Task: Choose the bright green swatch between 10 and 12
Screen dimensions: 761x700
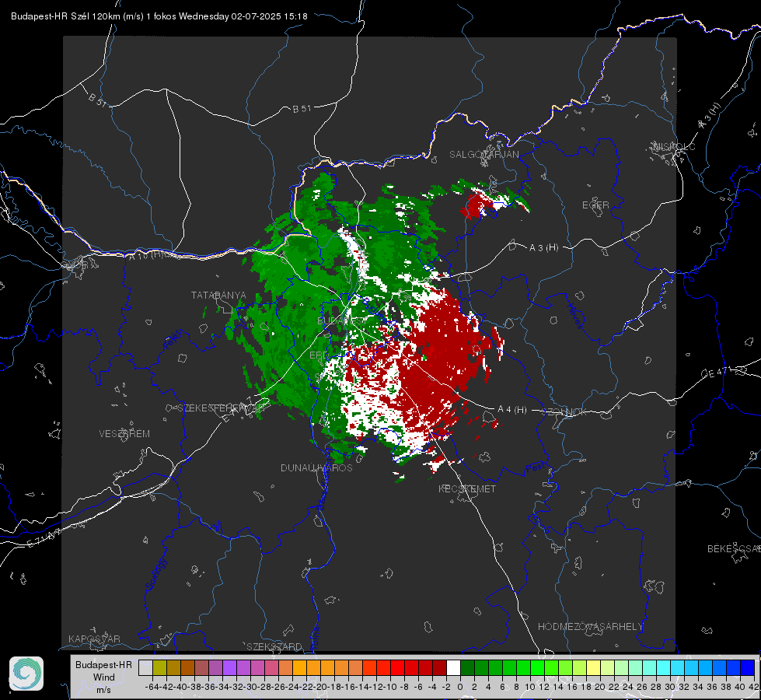Action: coord(537,667)
